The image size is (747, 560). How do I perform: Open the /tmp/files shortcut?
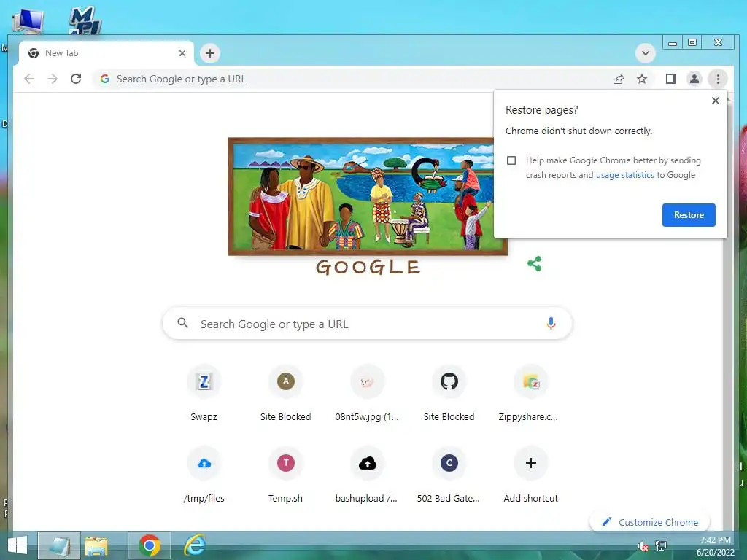(204, 475)
